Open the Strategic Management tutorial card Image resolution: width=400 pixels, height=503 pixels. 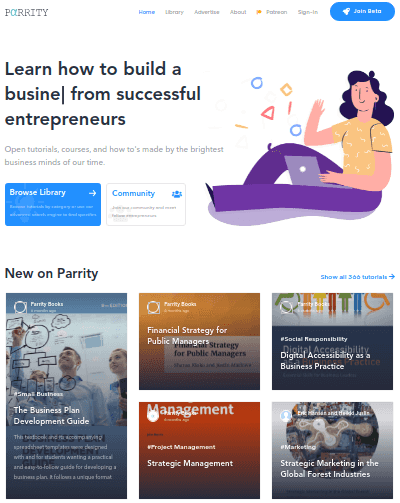click(199, 450)
